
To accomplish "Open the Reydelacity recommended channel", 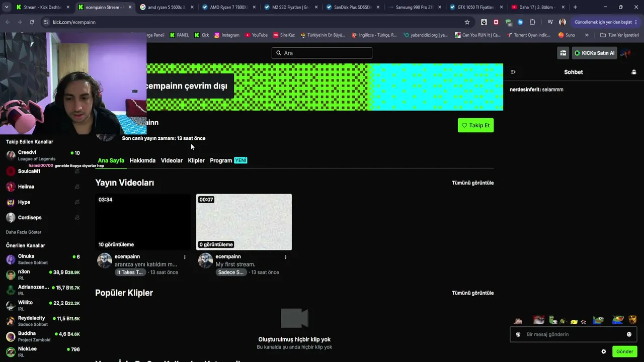I will point(43,321).
